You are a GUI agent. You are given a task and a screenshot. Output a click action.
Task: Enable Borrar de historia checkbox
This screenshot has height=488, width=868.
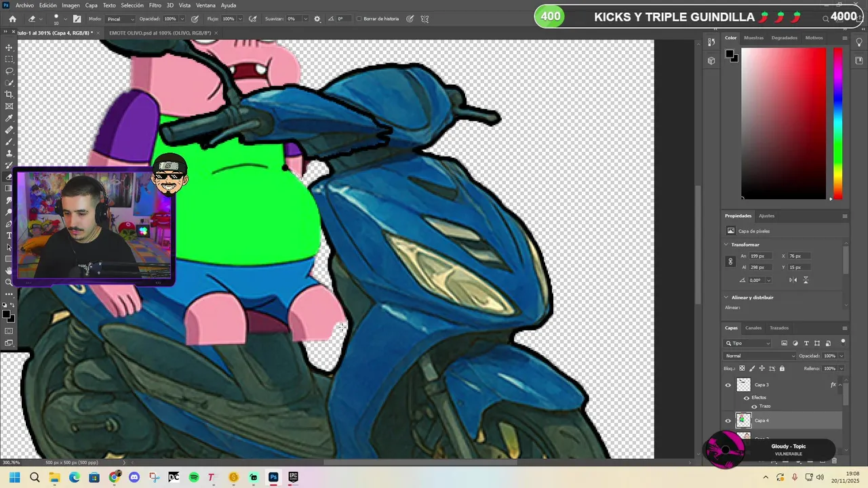[x=359, y=19]
